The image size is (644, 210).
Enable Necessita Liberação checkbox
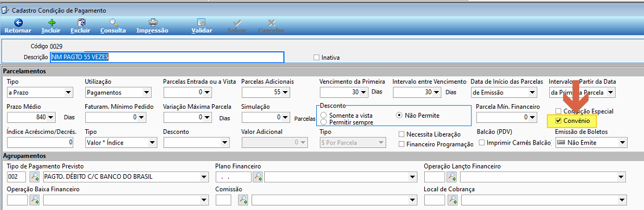[402, 134]
